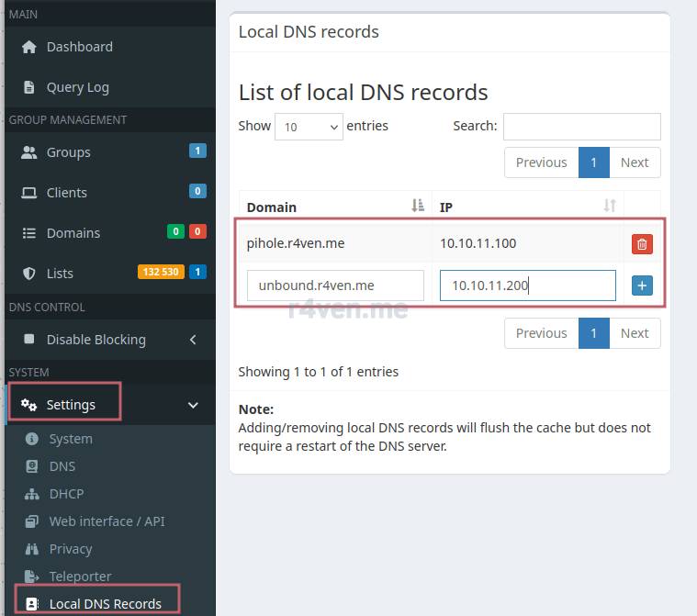Expand Disable Blocking options arrow
Viewport: 697px width, 616px height.
tap(193, 340)
